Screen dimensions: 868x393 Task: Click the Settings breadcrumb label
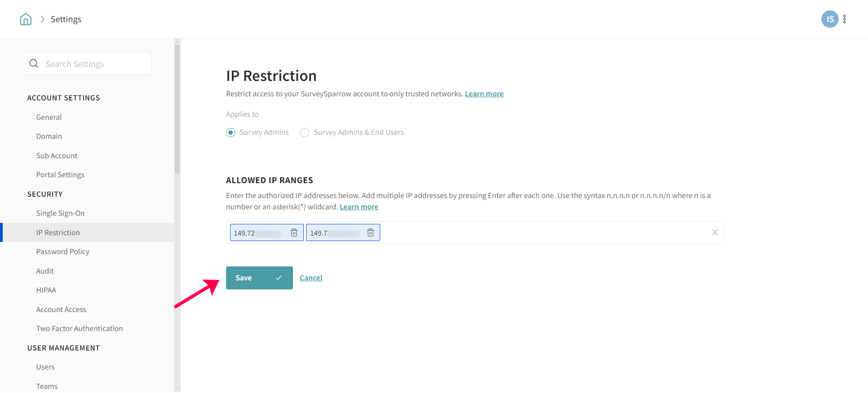click(x=66, y=19)
